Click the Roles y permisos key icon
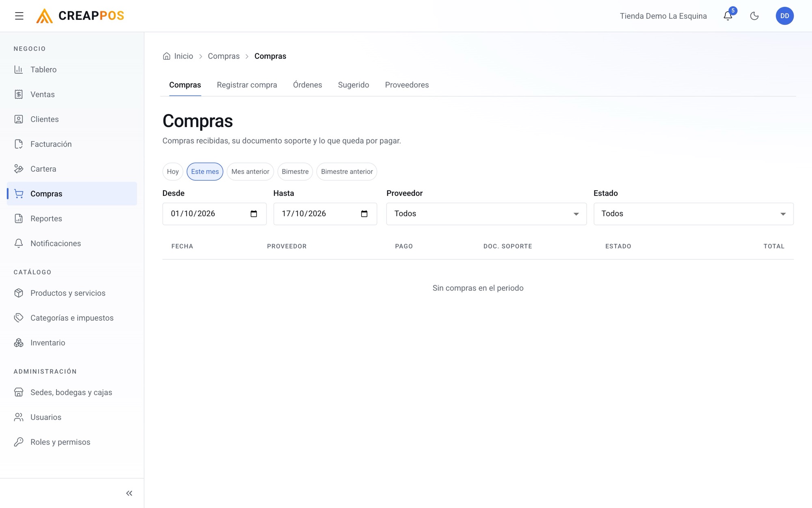Image resolution: width=812 pixels, height=508 pixels. 19,442
